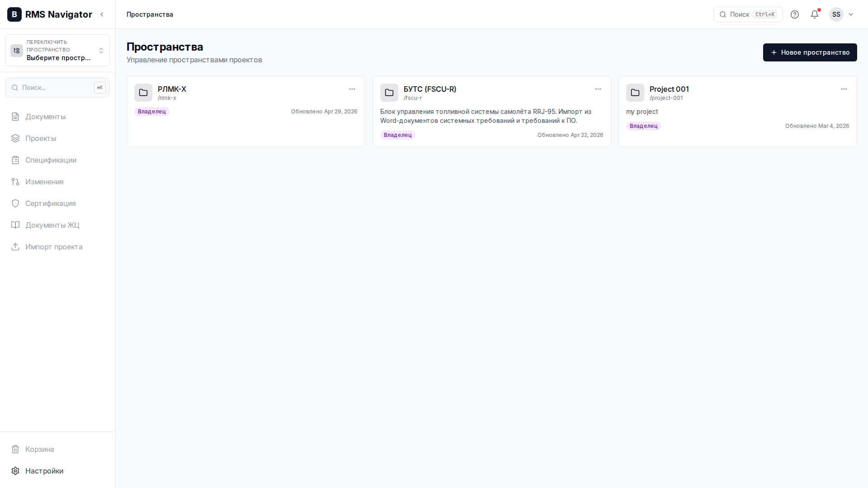The height and width of the screenshot is (488, 868).
Task: Click the Импорт проекта upload icon
Action: click(x=15, y=247)
